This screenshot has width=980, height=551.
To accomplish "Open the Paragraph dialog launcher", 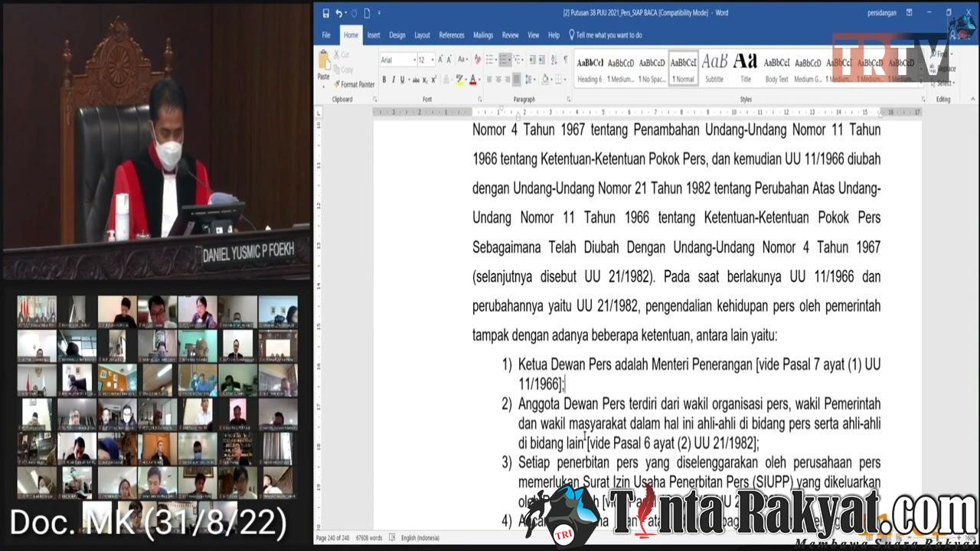I will 568,99.
